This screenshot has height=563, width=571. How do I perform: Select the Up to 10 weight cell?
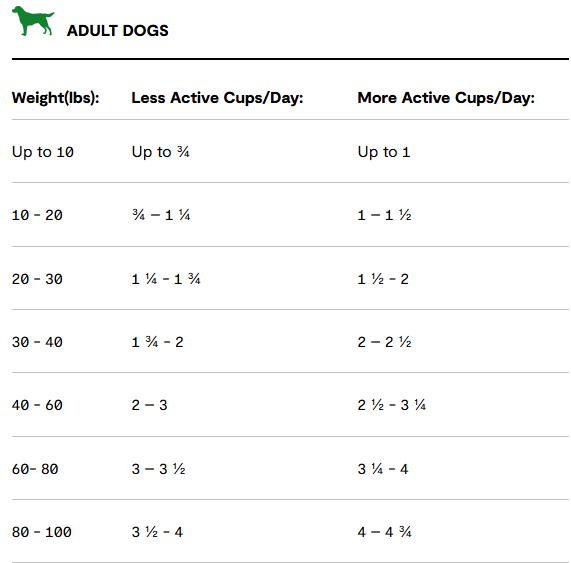[43, 152]
